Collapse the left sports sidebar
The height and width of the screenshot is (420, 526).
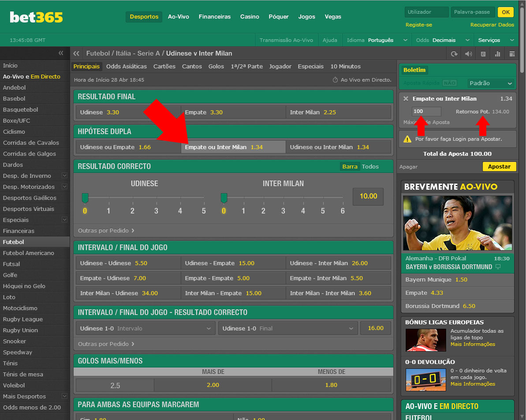61,53
